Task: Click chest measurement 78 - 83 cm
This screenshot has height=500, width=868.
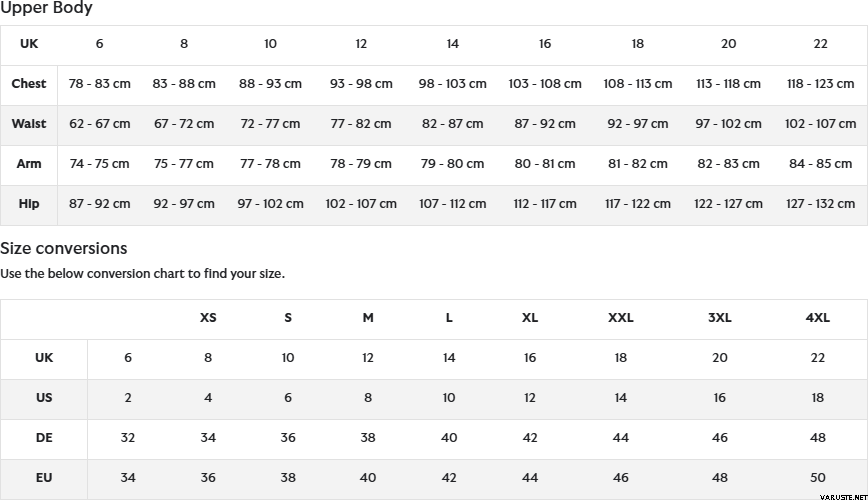Action: click(100, 84)
